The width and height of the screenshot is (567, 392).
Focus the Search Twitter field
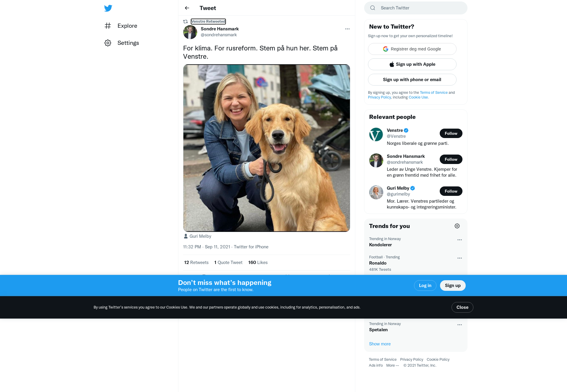coord(416,8)
